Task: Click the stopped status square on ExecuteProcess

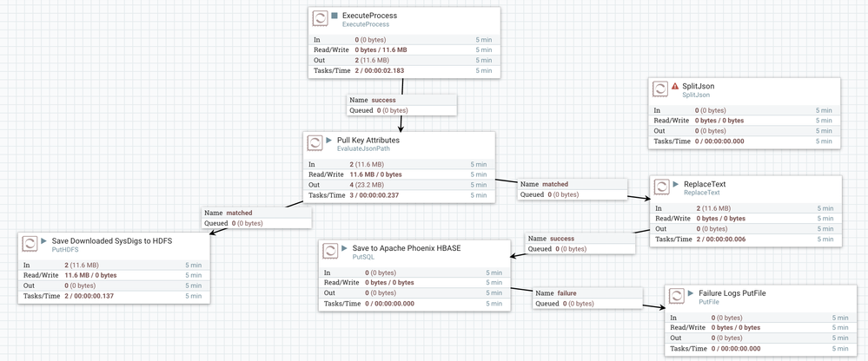Action: coord(335,16)
